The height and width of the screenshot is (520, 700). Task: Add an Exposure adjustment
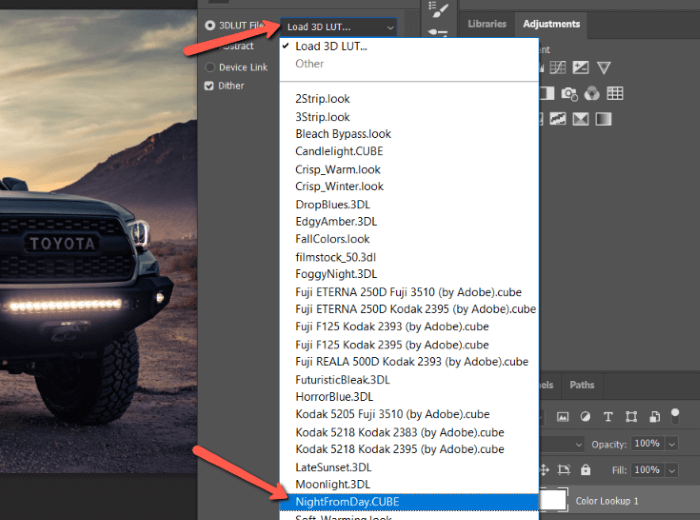(x=583, y=68)
